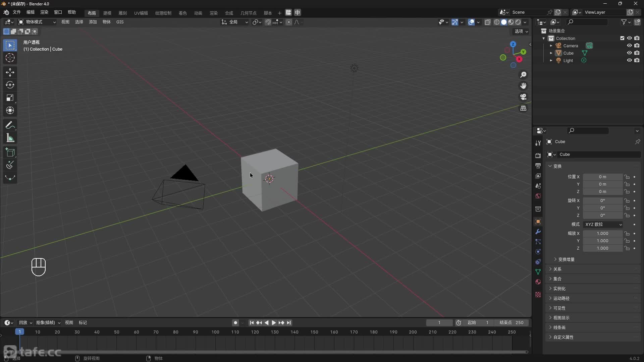Toggle snapping magnet in header
Image resolution: width=644 pixels, height=362 pixels.
268,22
